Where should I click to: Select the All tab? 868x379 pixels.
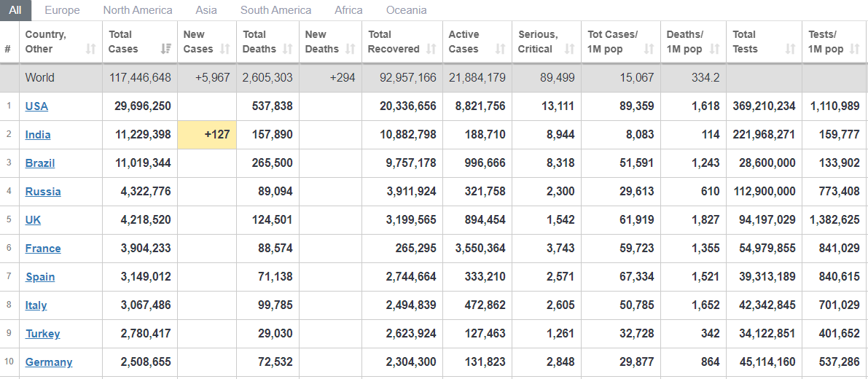[15, 10]
